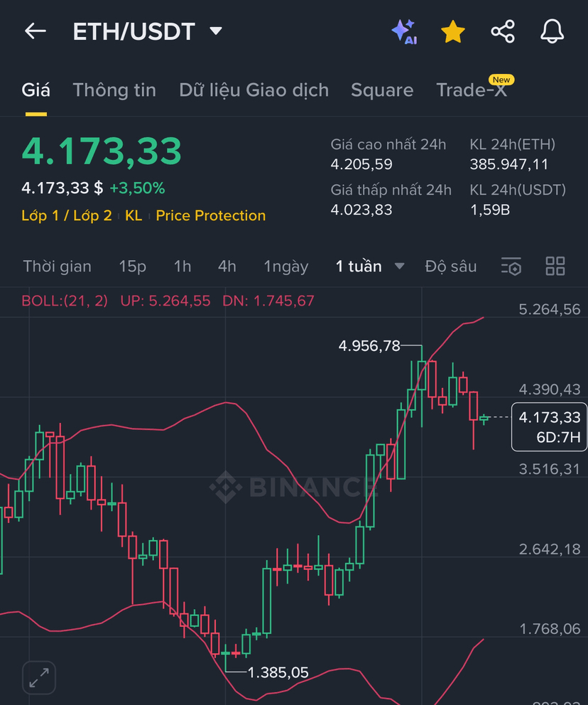Tap the Price Protection link
Image resolution: width=588 pixels, height=705 pixels.
(211, 215)
